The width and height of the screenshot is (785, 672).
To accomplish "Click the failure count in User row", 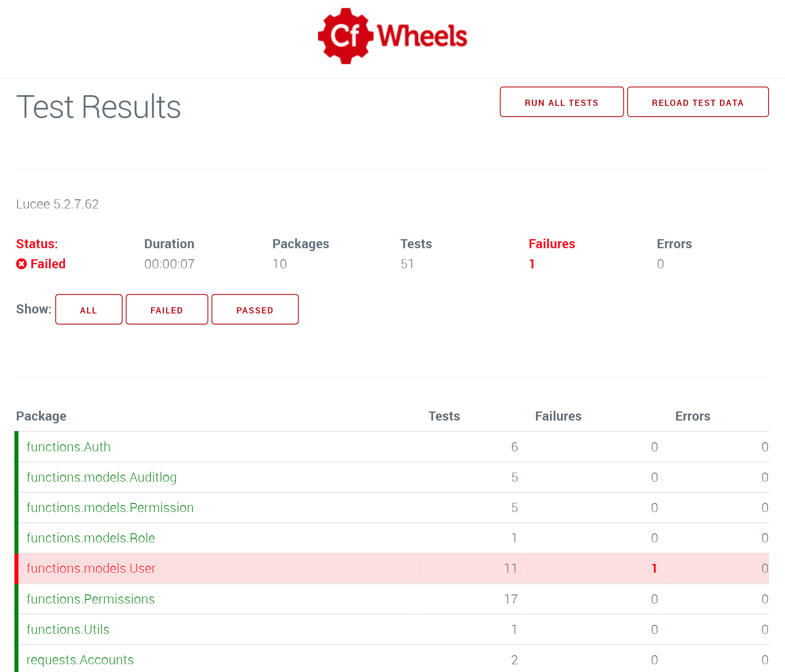I will 654,568.
